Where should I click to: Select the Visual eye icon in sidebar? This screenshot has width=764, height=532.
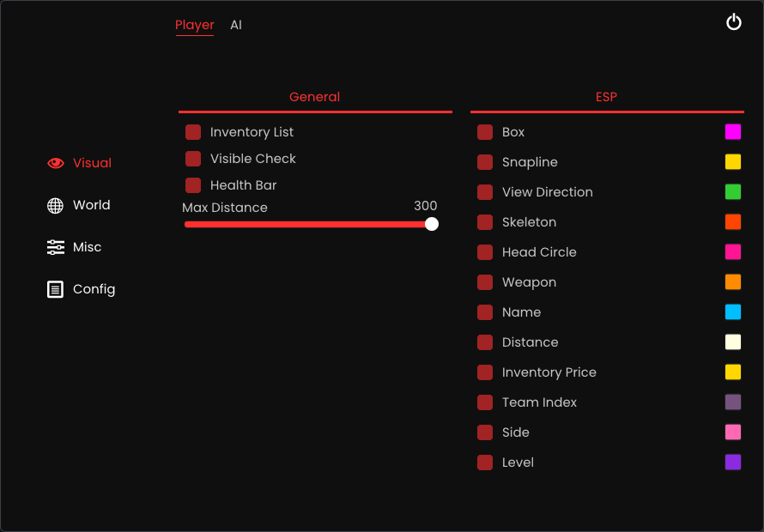[x=55, y=162]
